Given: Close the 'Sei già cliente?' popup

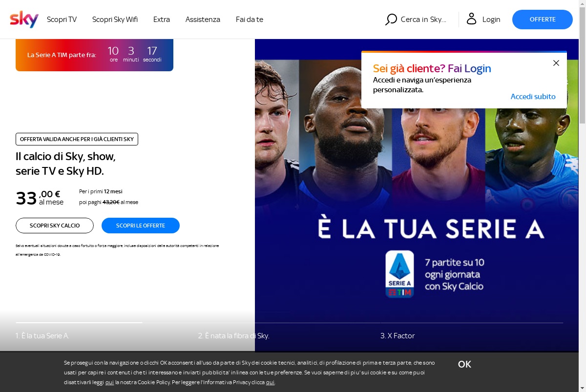Looking at the screenshot, I should click(x=556, y=63).
